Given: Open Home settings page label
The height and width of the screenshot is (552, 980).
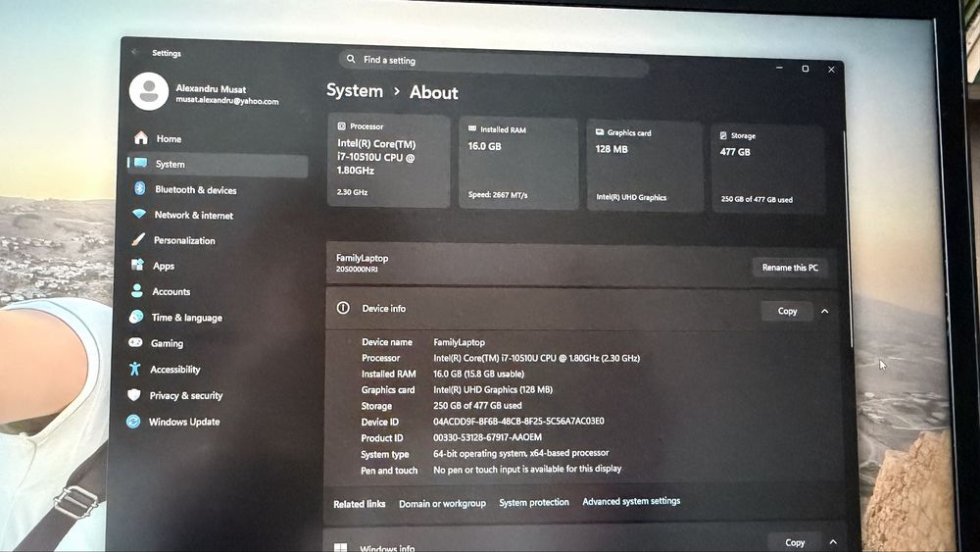Looking at the screenshot, I should point(169,139).
